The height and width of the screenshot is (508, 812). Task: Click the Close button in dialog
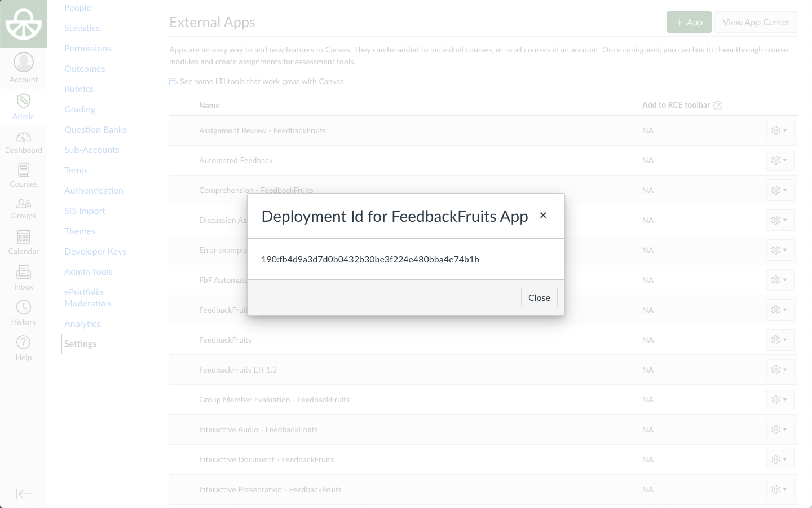[x=539, y=297]
